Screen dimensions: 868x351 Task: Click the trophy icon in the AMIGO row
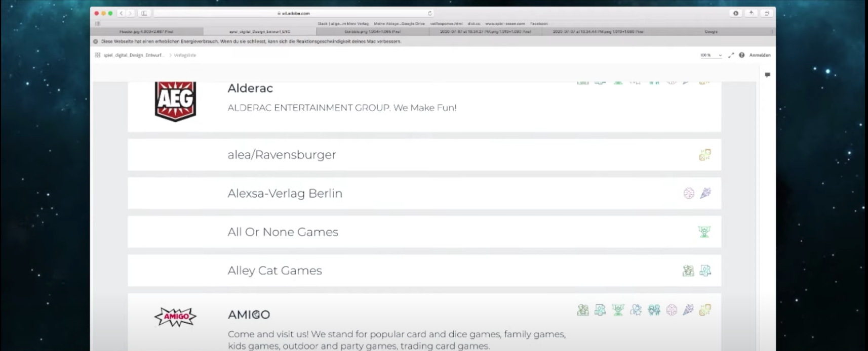click(618, 310)
